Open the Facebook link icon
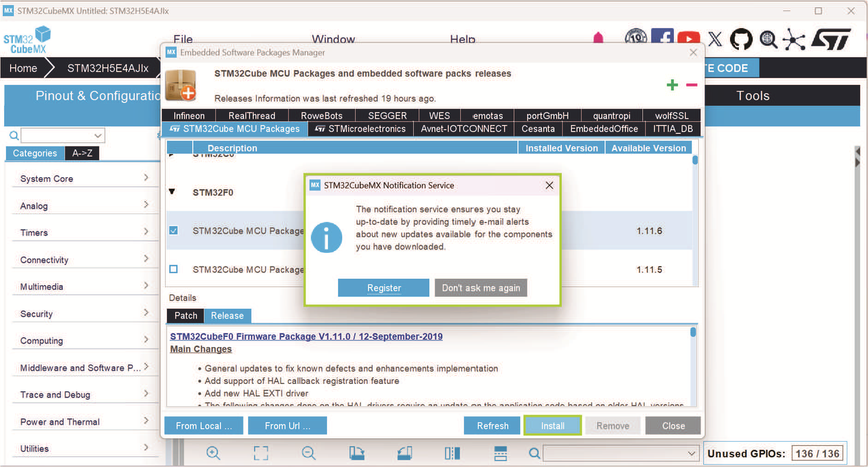The image size is (868, 467). click(662, 36)
